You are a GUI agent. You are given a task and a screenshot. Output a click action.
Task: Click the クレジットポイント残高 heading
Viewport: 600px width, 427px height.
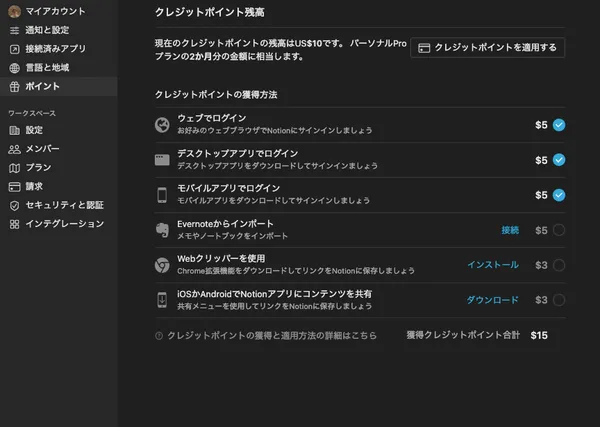[x=209, y=12]
